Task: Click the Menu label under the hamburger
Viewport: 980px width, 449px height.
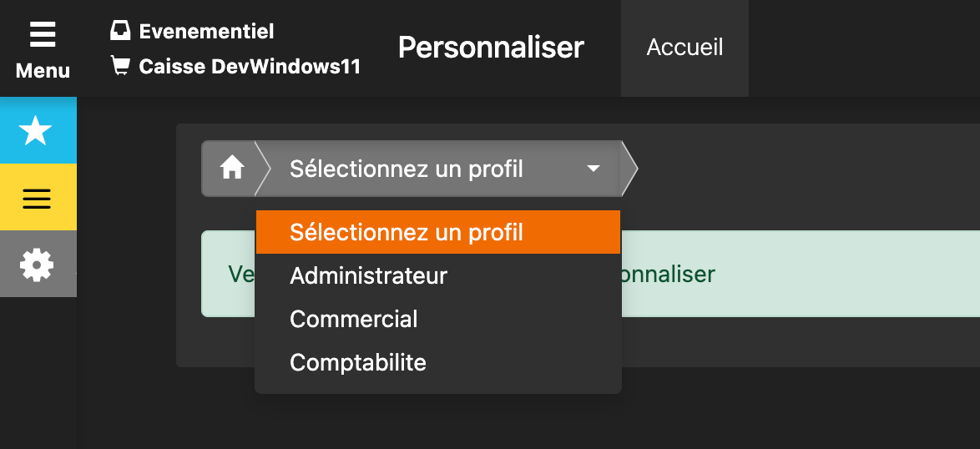Action: pos(43,71)
